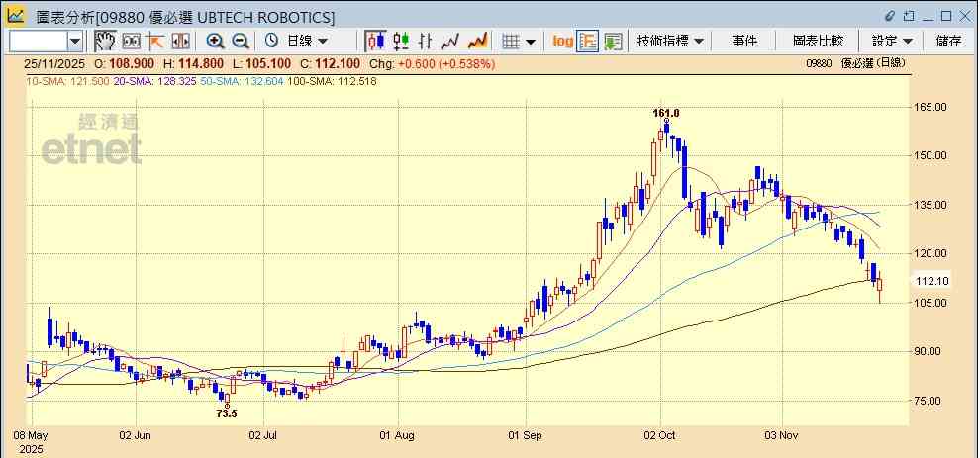The image size is (980, 458).
Task: Open the 技術指標 menu
Action: pos(670,41)
